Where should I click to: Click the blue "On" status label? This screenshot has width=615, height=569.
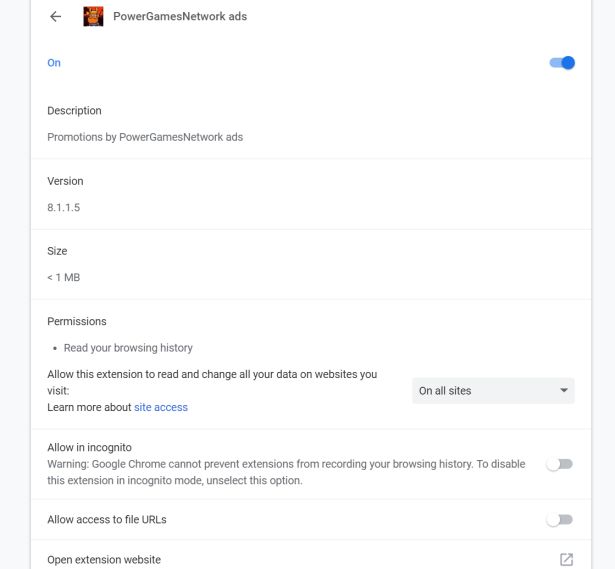click(x=54, y=63)
